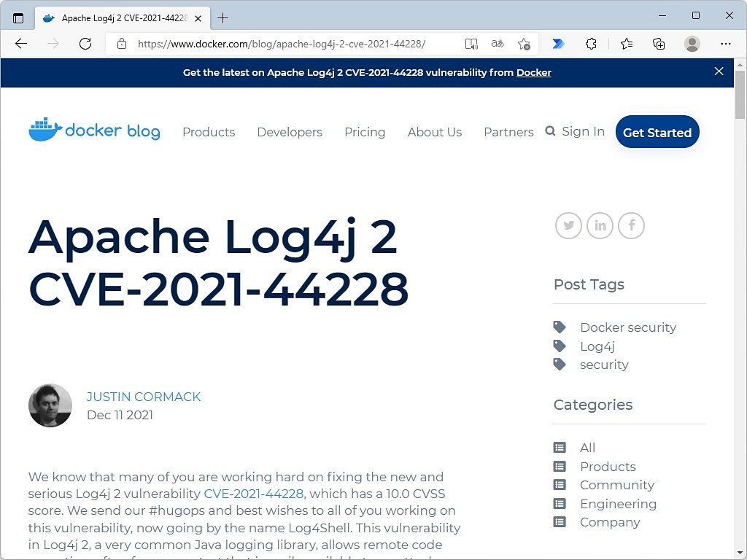Share post on Twitter icon
Viewport: 747px width, 560px height.
coord(568,225)
